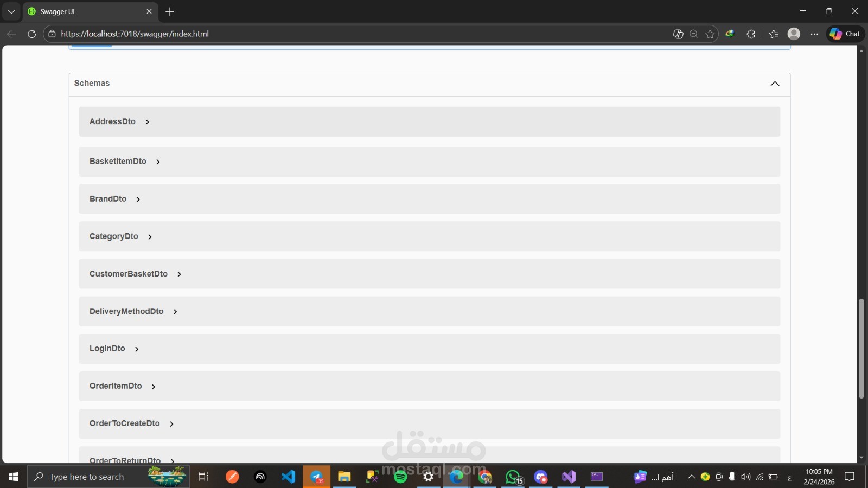This screenshot has height=488, width=868.
Task: Click the taskbar search box
Action: click(x=108, y=477)
